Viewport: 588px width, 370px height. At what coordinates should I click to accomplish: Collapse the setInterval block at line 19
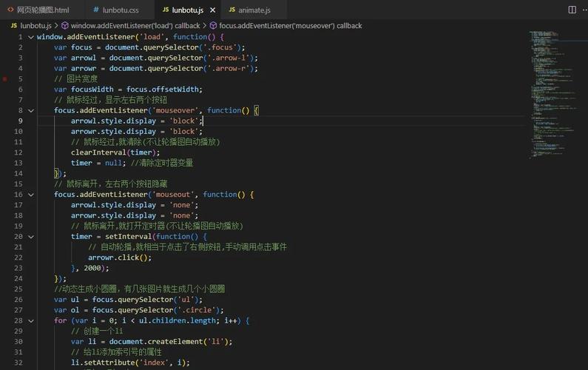(x=30, y=237)
